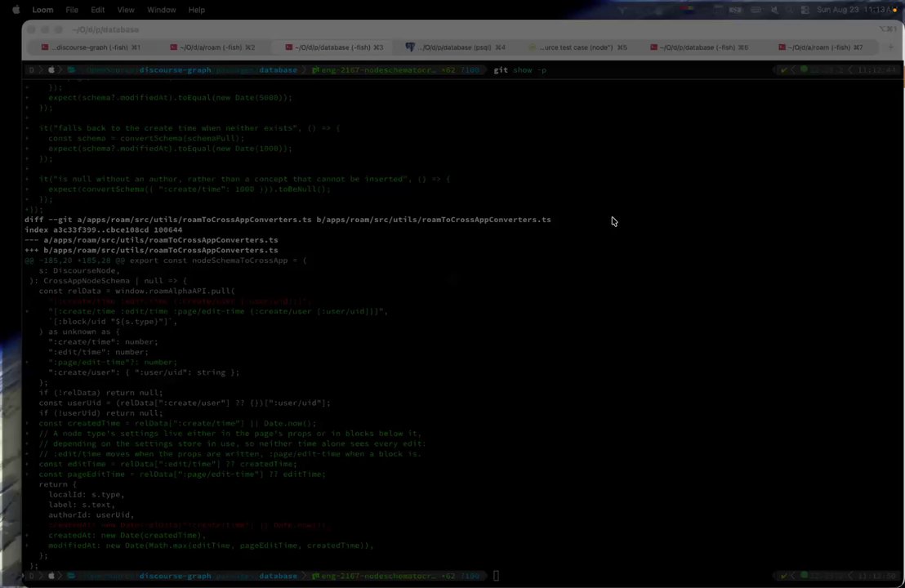Viewport: 905px width, 588px height.
Task: Open the Window menu
Action: tap(162, 10)
